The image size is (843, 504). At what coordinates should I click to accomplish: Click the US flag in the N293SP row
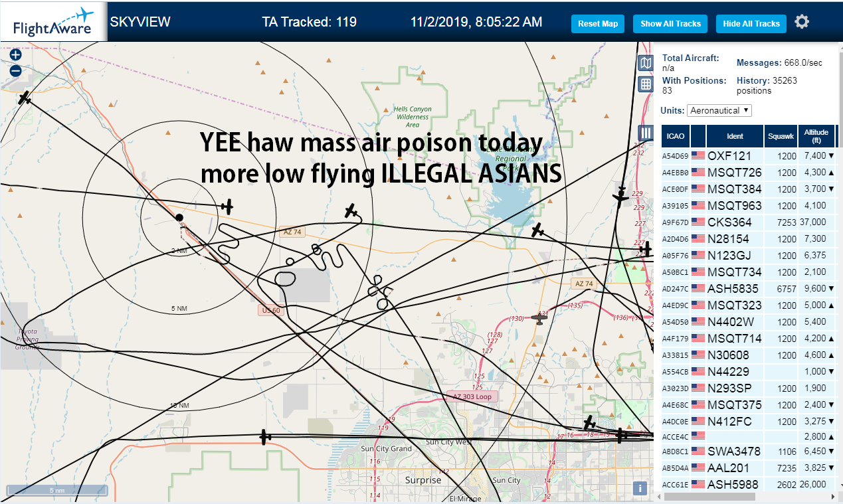[x=698, y=388]
